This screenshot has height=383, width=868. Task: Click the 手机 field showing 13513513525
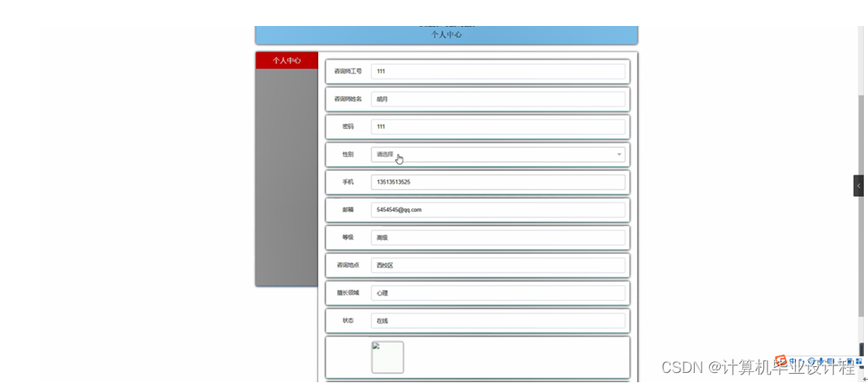(x=498, y=183)
